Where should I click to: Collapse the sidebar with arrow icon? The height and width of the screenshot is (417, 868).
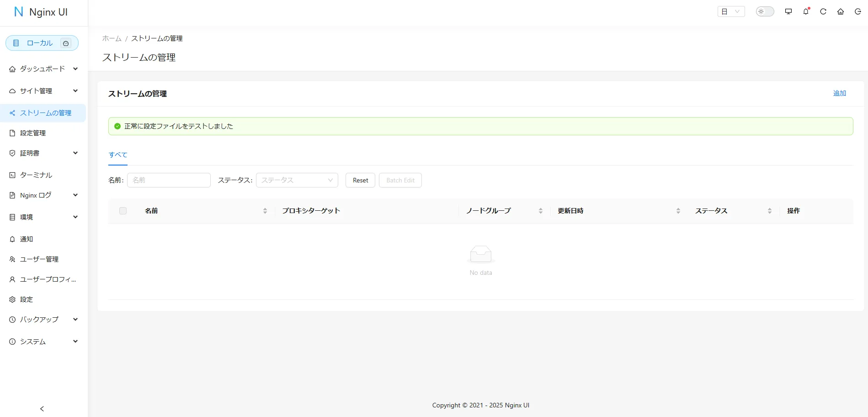[42, 409]
